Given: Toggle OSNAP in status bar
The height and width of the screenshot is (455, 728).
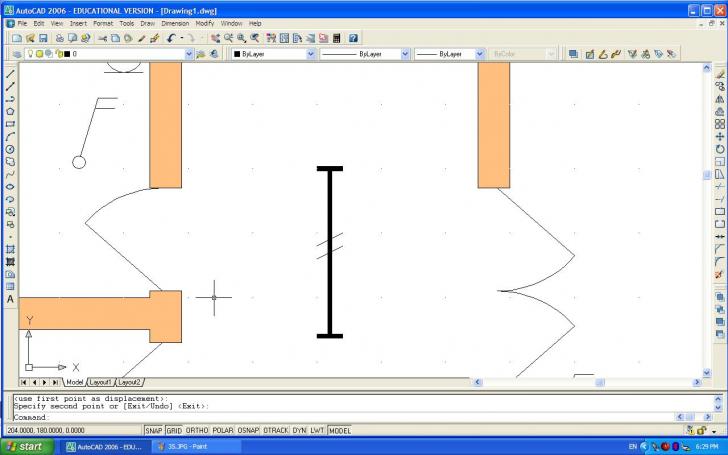Looking at the screenshot, I should coord(248,430).
